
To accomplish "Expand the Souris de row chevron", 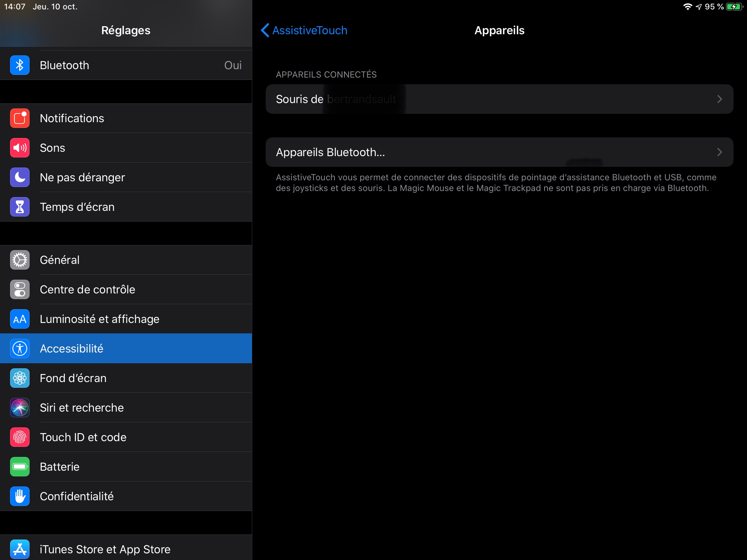I will pyautogui.click(x=719, y=99).
